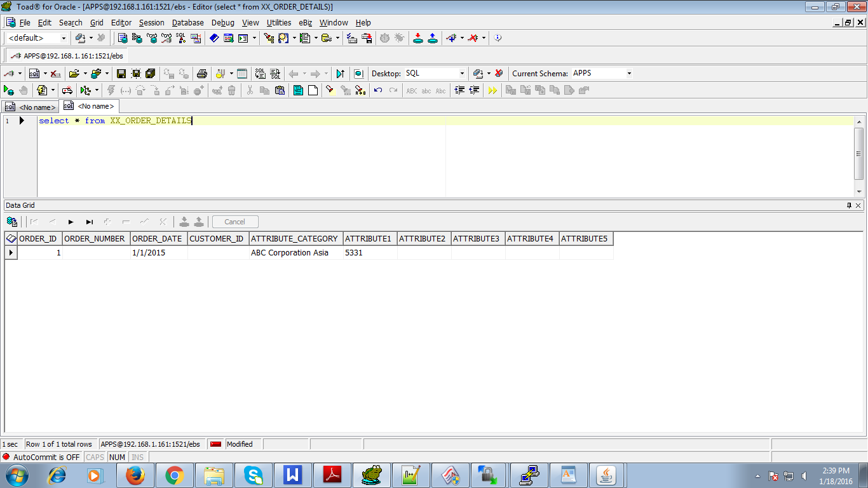Execute statement with green play database icon
Screen dimensions: 868x488
9,91
